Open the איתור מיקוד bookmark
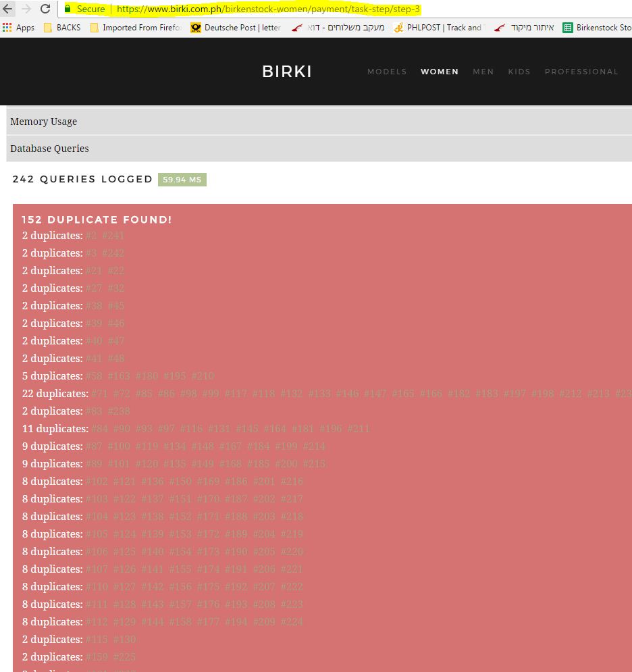This screenshot has width=632, height=672. [x=523, y=28]
